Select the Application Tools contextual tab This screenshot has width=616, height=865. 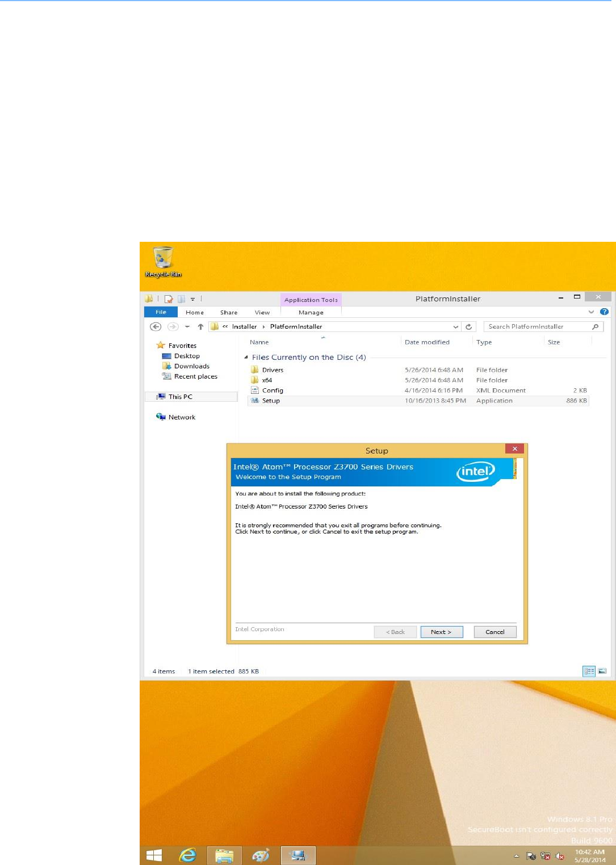click(311, 300)
